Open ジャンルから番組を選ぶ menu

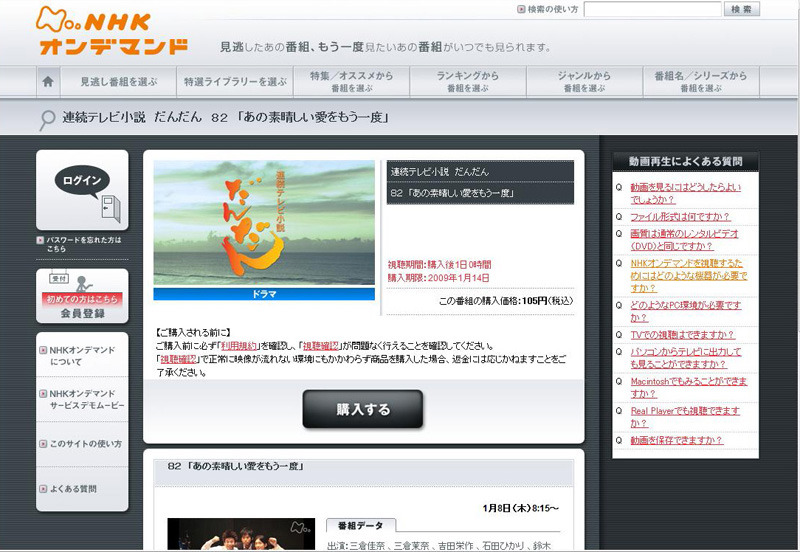pyautogui.click(x=584, y=82)
